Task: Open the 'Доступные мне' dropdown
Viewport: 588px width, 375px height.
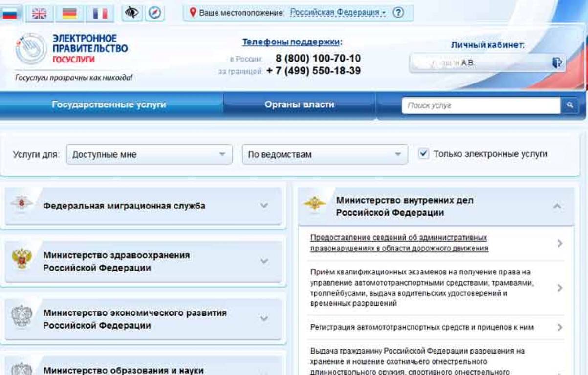Action: click(x=149, y=154)
